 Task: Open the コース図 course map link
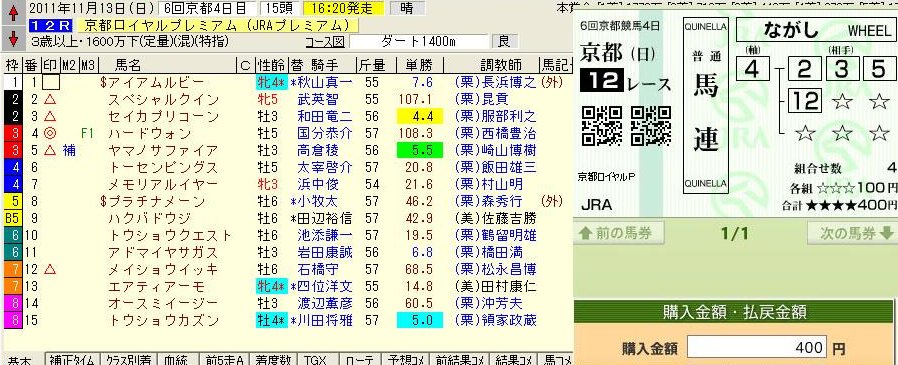[325, 41]
